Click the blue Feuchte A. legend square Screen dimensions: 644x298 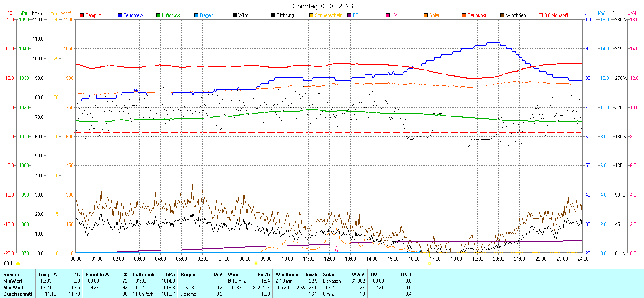pyautogui.click(x=120, y=15)
